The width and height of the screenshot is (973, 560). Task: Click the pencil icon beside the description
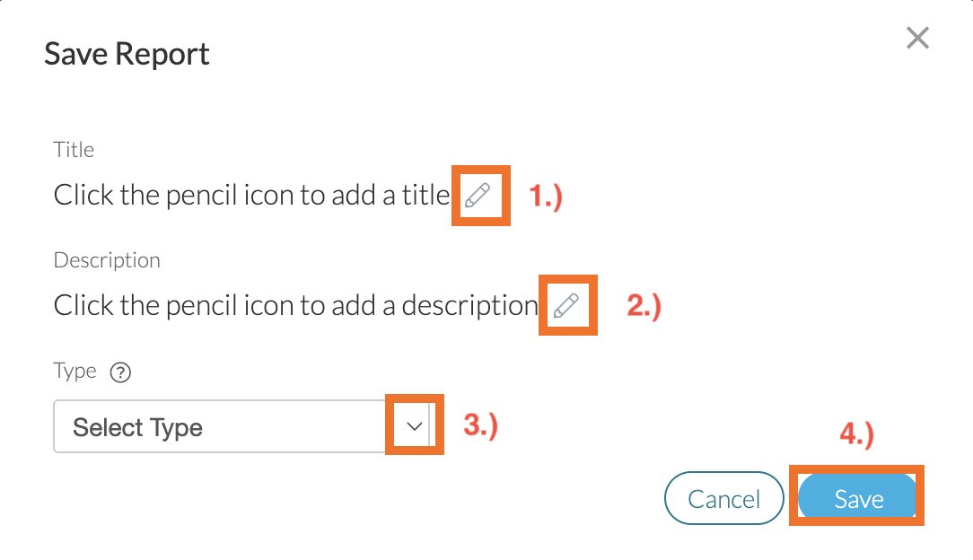coord(565,306)
